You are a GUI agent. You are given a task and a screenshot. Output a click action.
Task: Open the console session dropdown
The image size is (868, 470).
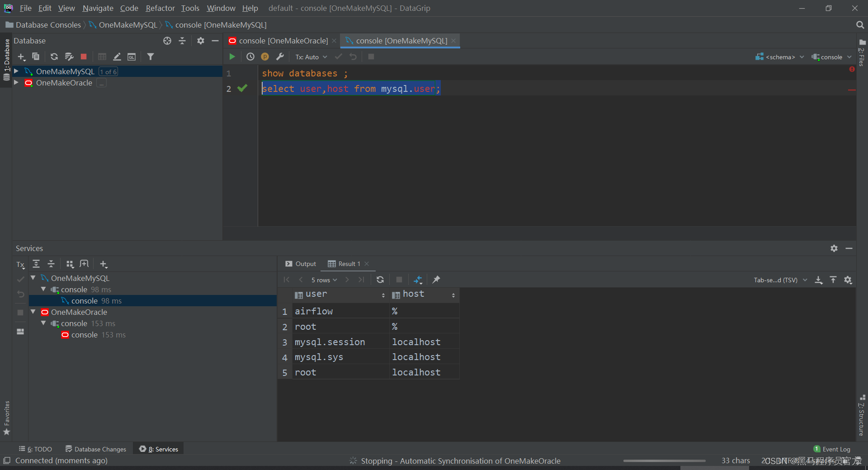click(831, 57)
